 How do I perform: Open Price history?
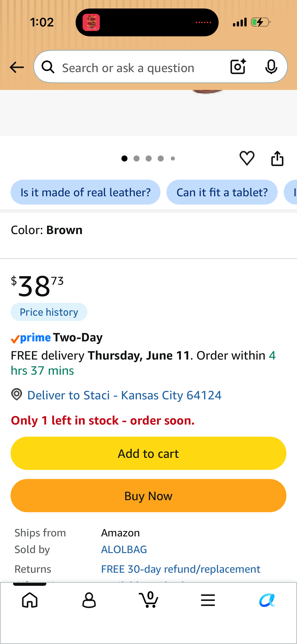[x=49, y=312]
